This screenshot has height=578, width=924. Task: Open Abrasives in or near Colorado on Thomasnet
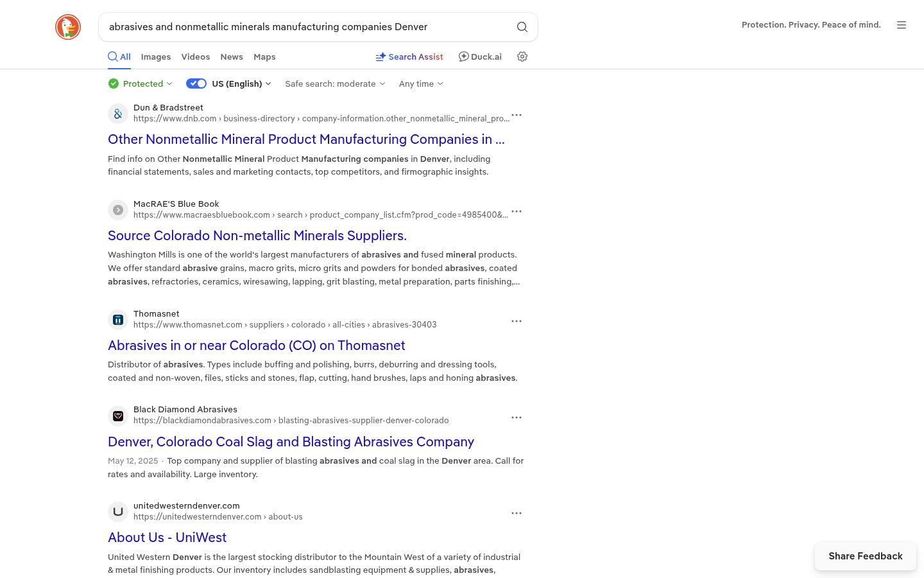coord(257,346)
